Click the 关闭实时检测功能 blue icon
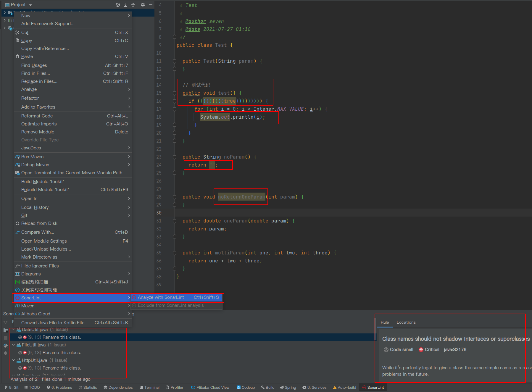The height and width of the screenshot is (392, 532). click(17, 290)
